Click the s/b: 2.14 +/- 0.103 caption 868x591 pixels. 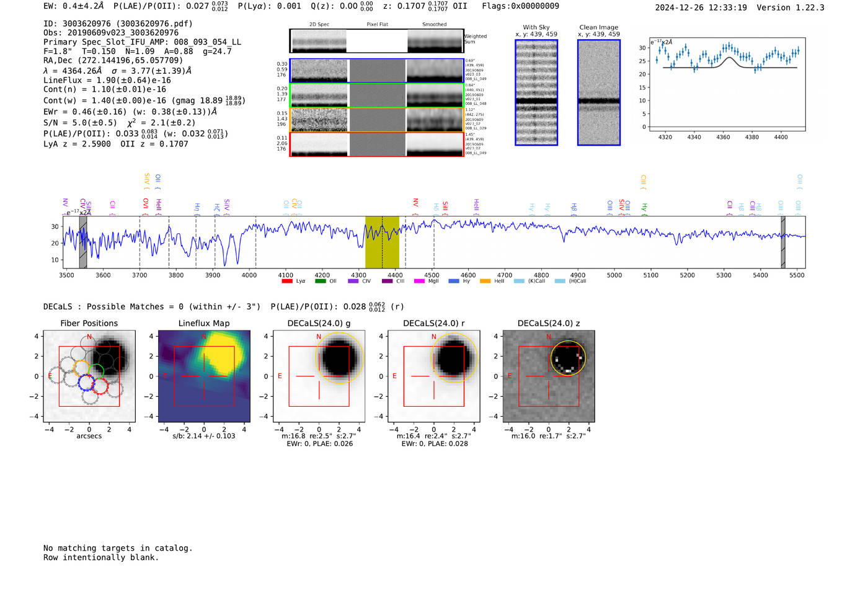204,436
